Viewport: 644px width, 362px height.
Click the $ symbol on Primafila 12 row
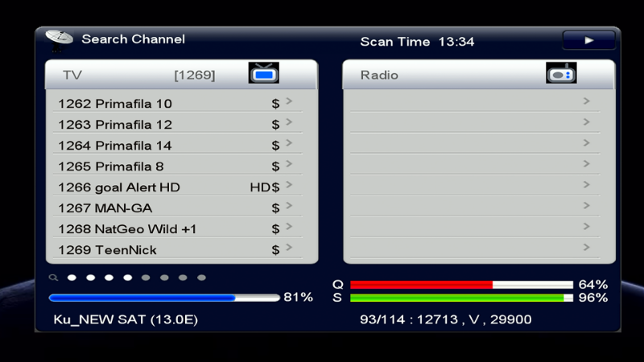275,125
